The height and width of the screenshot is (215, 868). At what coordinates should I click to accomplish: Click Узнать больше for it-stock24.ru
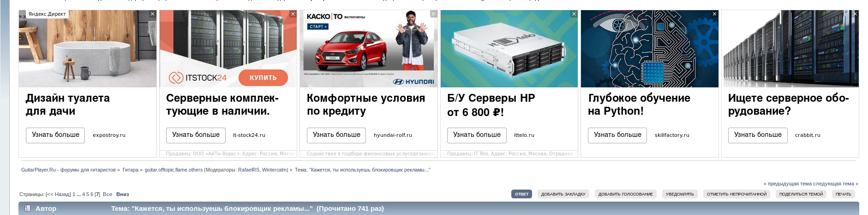point(196,135)
